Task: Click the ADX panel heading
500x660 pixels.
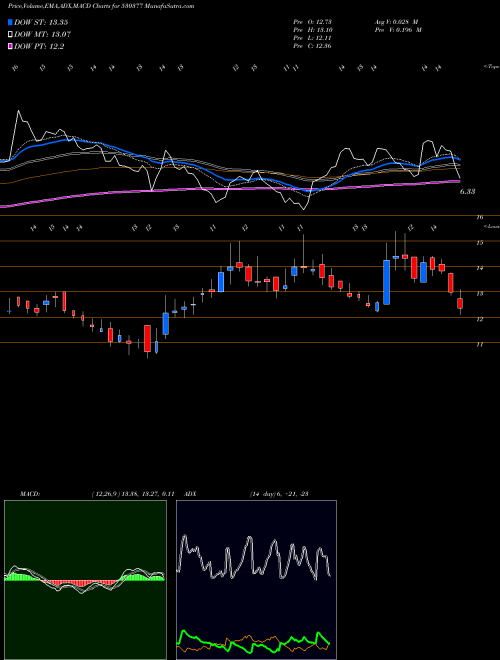Action: click(189, 494)
